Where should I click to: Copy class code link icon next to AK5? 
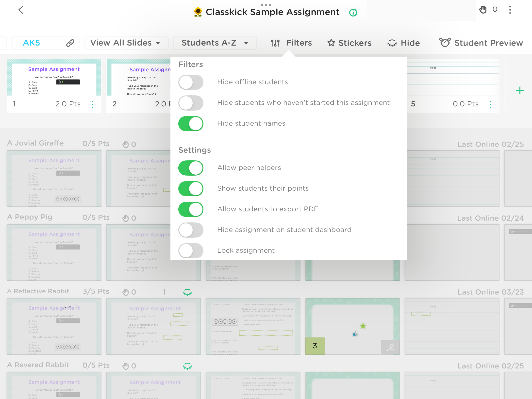70,43
